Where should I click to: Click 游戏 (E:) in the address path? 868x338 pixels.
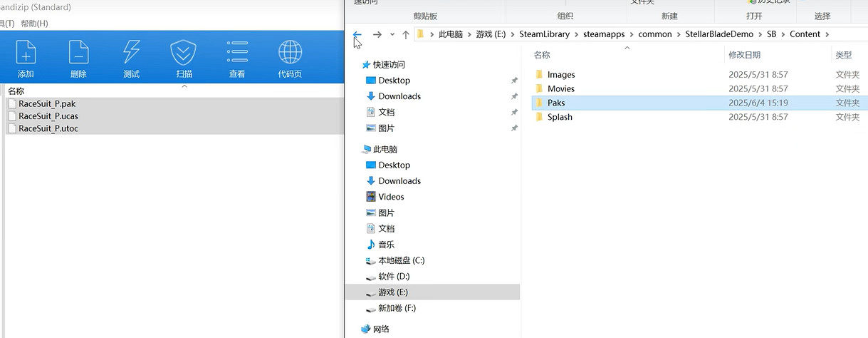click(x=491, y=34)
